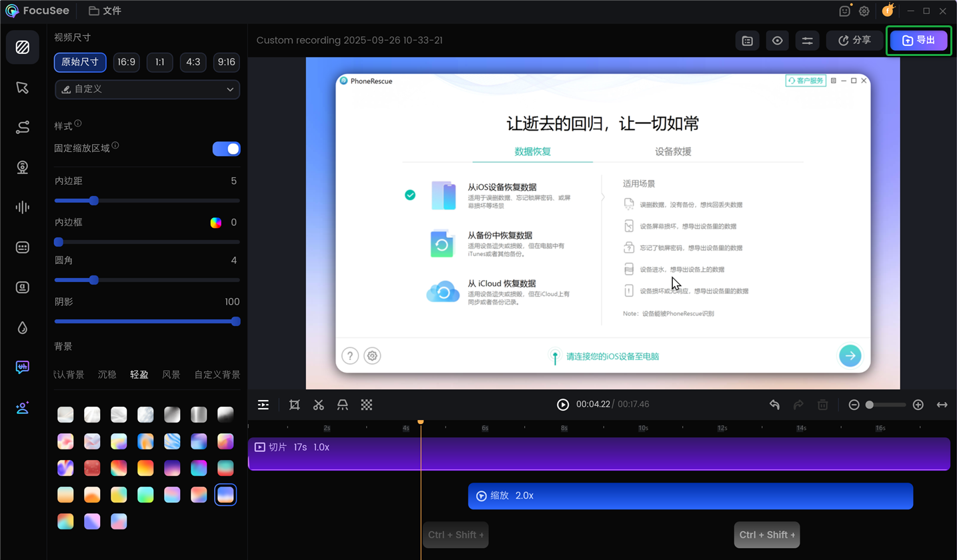Open the AI avatar sidebar tab
This screenshot has width=957, height=560.
23,407
